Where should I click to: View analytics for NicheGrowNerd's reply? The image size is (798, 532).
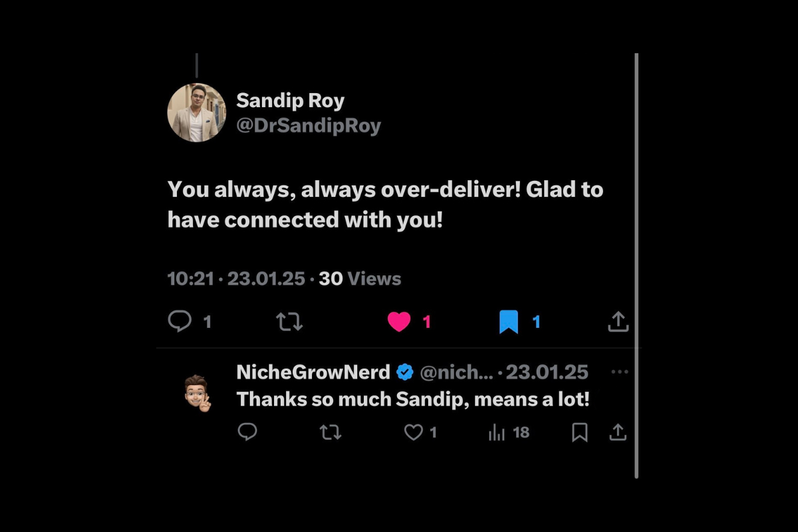point(497,433)
